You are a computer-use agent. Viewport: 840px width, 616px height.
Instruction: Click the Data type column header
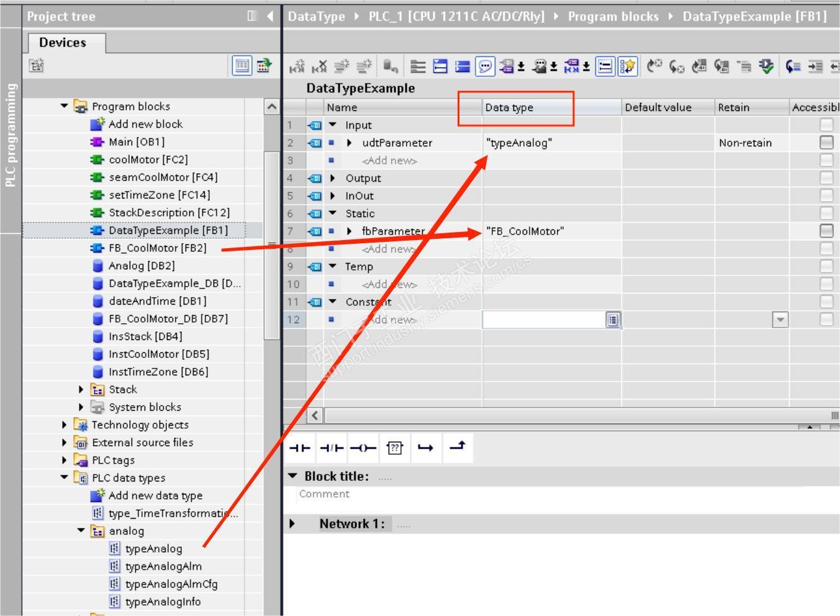[552, 107]
